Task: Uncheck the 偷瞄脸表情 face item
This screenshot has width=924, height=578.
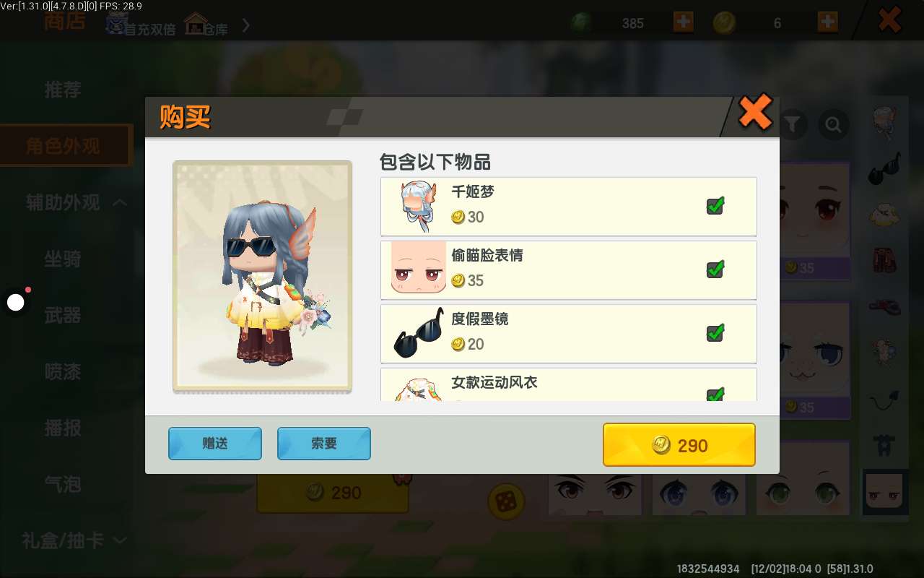Action: click(715, 269)
